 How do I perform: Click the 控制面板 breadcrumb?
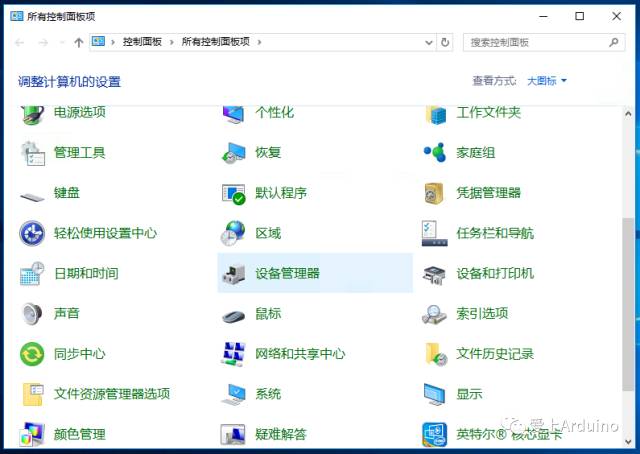click(142, 42)
